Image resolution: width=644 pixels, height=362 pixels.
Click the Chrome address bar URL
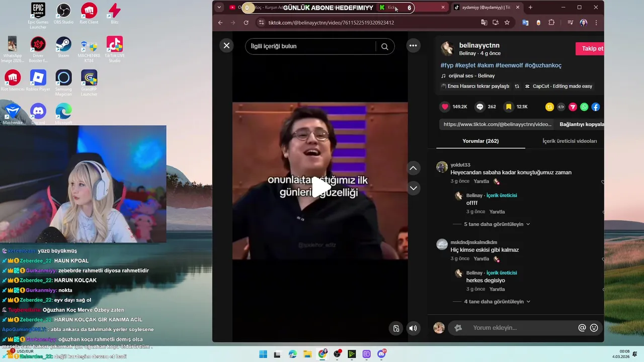tap(331, 23)
